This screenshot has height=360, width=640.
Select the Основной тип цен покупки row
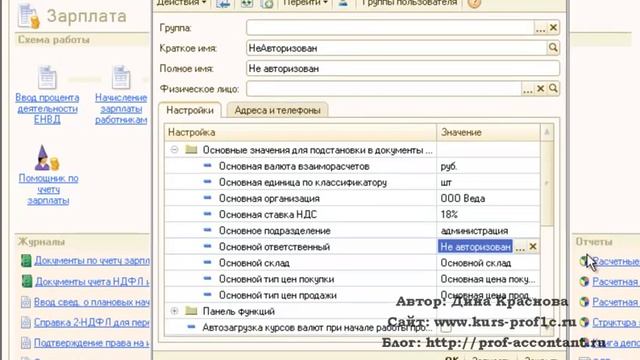click(x=353, y=279)
